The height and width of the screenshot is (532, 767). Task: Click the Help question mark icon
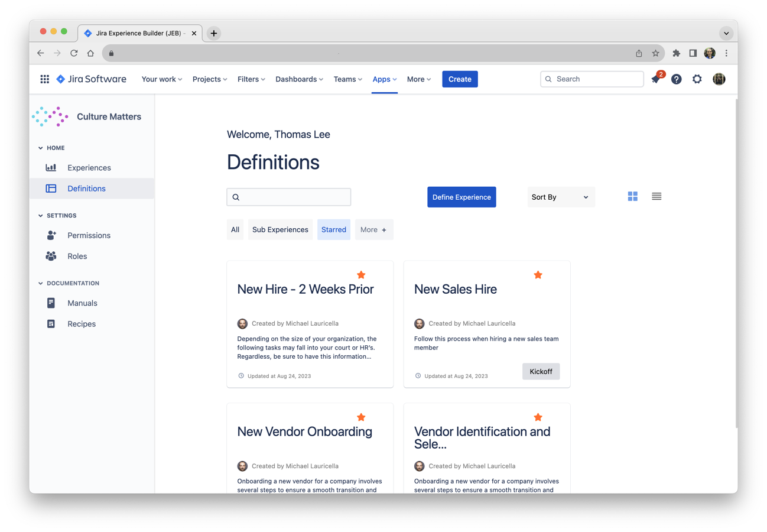[x=676, y=79]
